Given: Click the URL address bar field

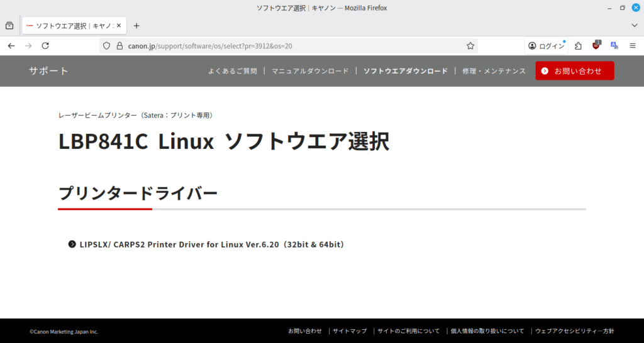Looking at the screenshot, I should click(x=283, y=46).
